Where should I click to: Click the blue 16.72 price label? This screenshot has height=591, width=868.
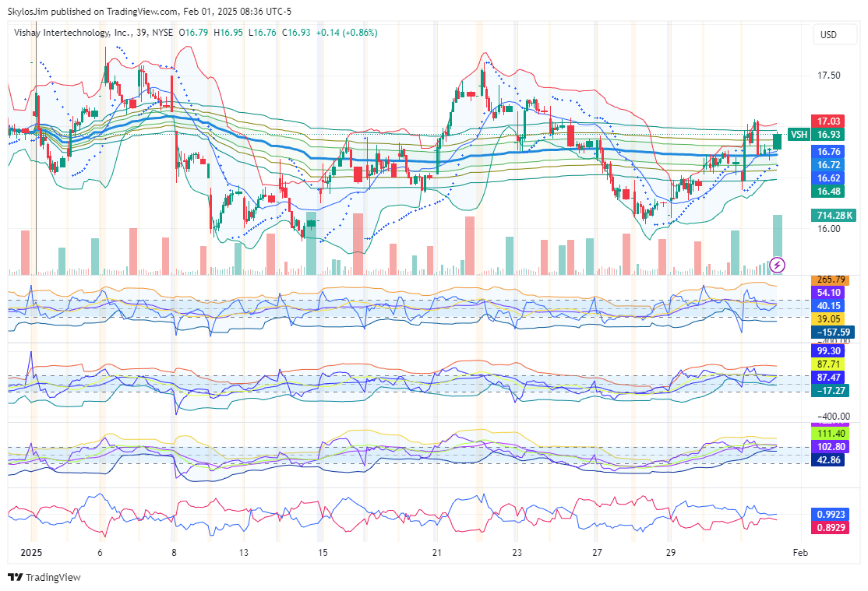(x=828, y=165)
